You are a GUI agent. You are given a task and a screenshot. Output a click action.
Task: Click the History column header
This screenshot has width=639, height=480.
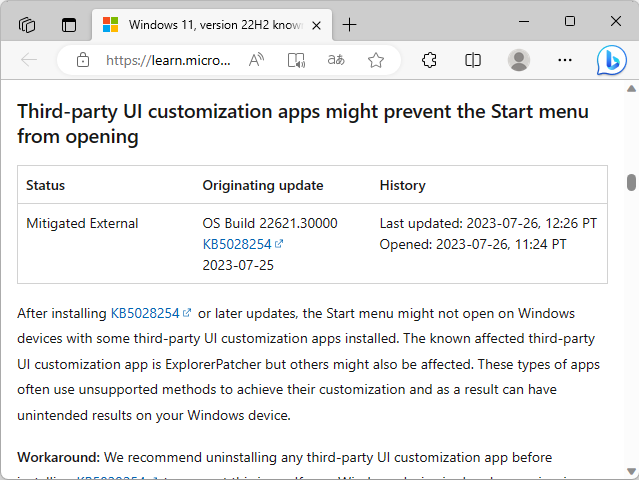coord(402,185)
